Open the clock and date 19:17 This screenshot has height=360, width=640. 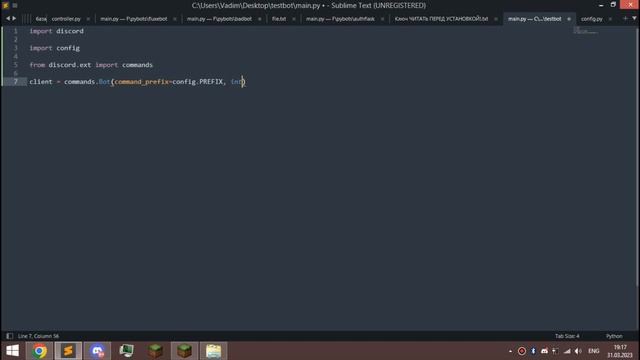(x=620, y=351)
